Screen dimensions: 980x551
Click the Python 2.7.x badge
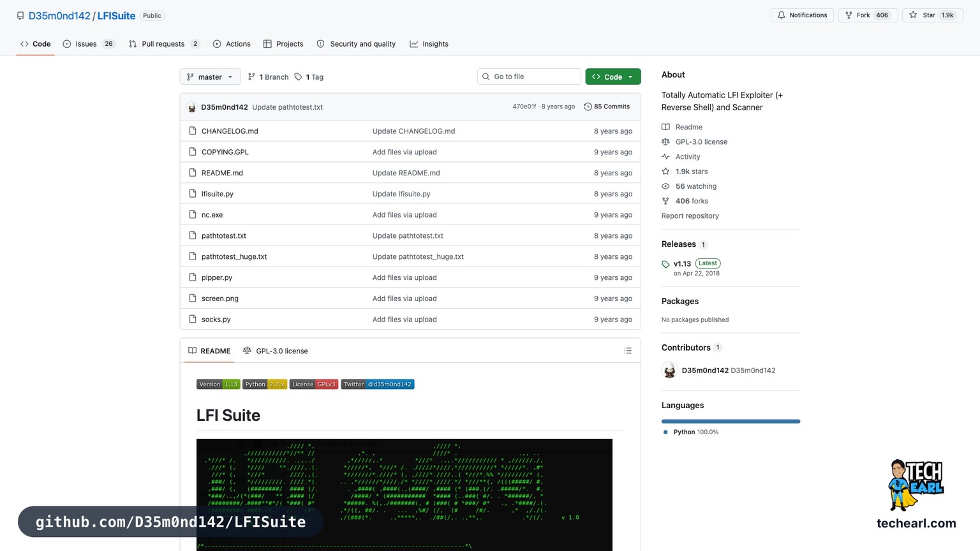(265, 384)
